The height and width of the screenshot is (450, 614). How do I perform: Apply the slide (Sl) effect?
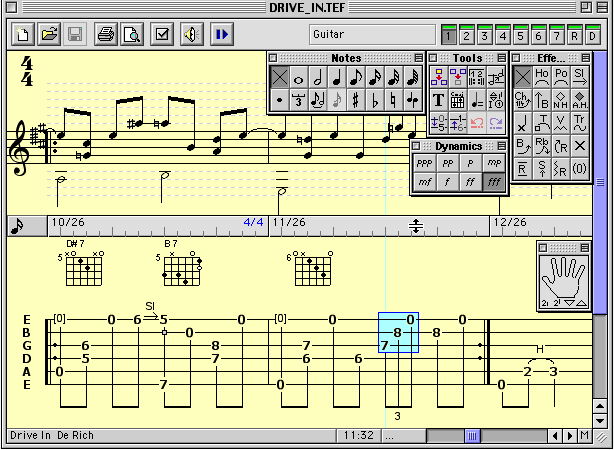click(579, 76)
